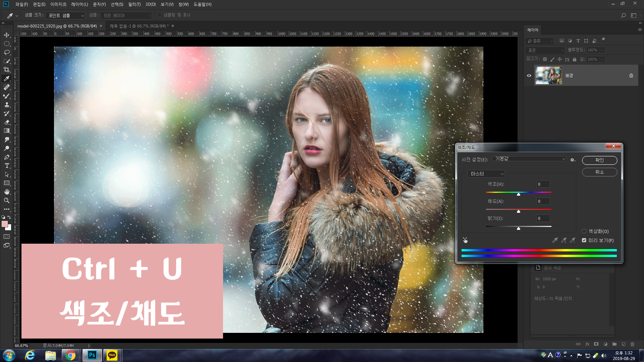The width and height of the screenshot is (644, 362).
Task: Click the 색조(H) hue slider handle
Action: click(x=519, y=194)
